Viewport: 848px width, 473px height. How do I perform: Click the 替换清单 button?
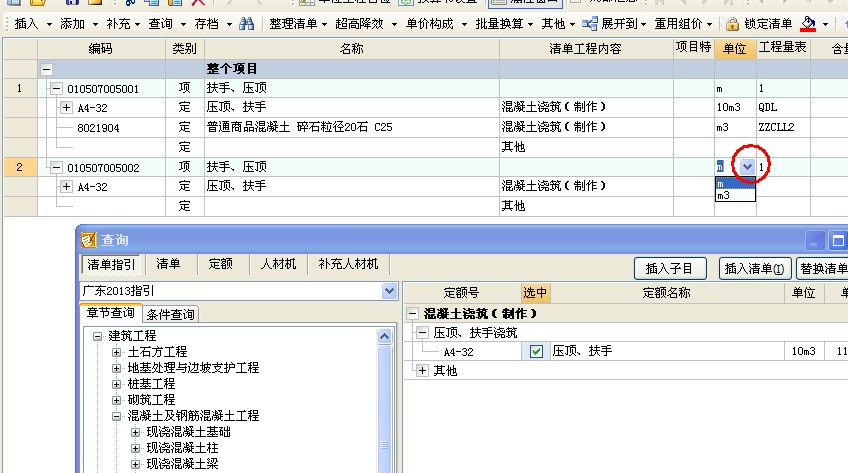click(822, 269)
